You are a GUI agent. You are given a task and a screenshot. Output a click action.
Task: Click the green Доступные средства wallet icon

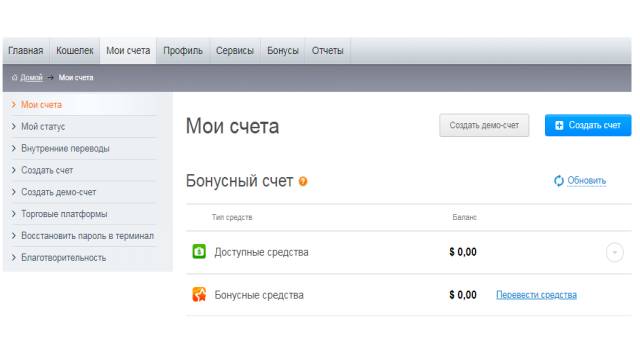[199, 251]
